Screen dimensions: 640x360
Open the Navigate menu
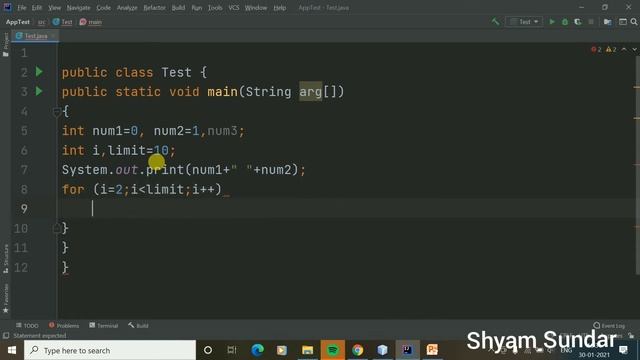coord(78,8)
